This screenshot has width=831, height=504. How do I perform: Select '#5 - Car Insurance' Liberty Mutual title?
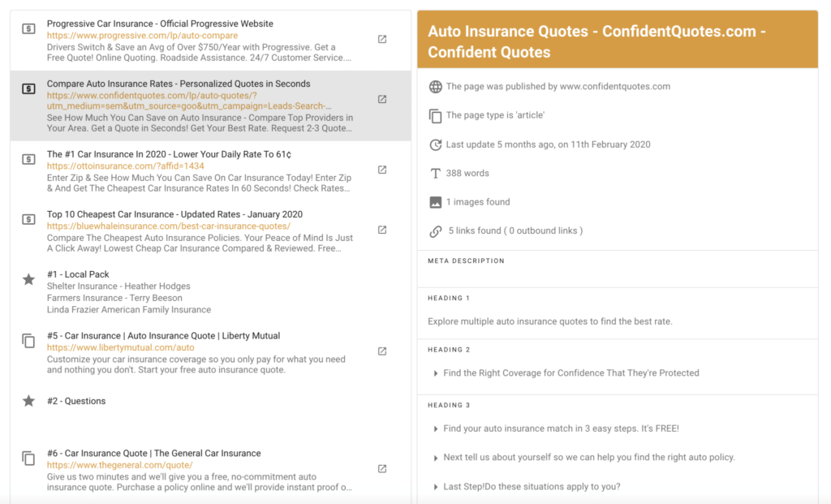tap(163, 335)
